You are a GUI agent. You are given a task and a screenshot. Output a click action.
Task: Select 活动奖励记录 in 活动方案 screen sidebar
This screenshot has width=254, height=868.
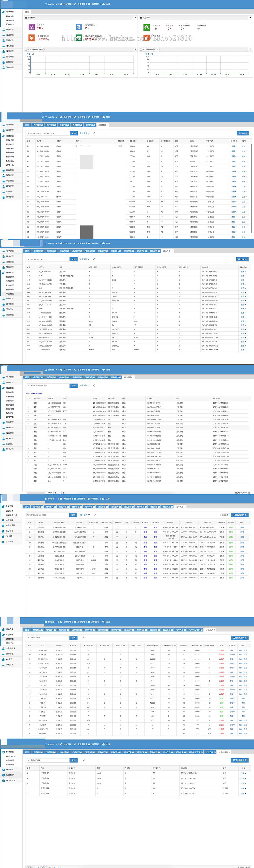11,515
